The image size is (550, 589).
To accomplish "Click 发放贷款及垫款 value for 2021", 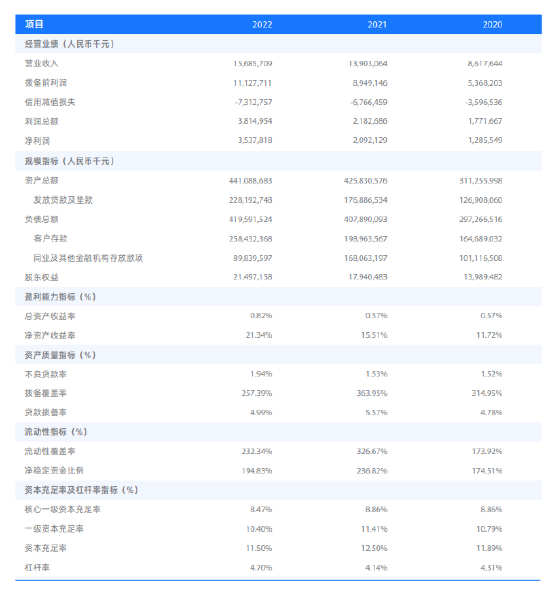I will [x=366, y=200].
